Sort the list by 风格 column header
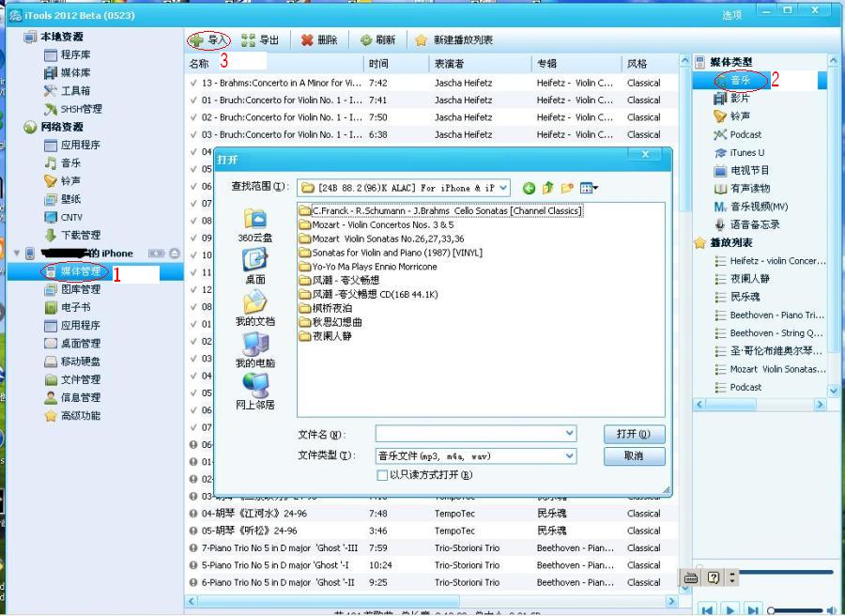 point(650,64)
